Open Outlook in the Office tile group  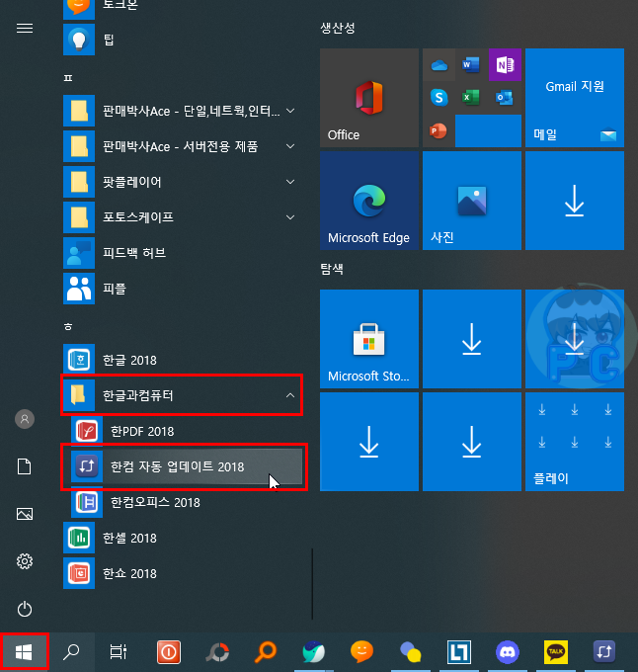(505, 98)
